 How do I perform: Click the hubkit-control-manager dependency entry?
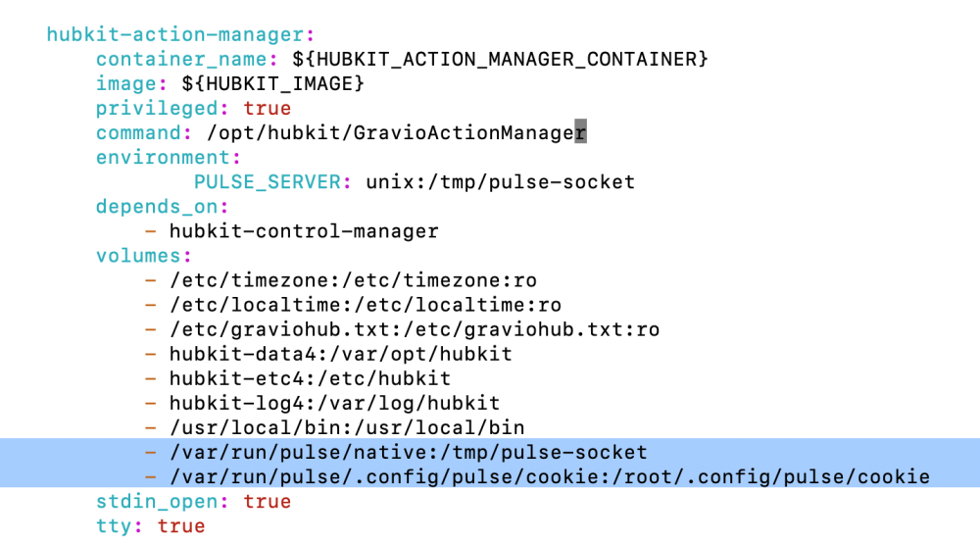(304, 231)
